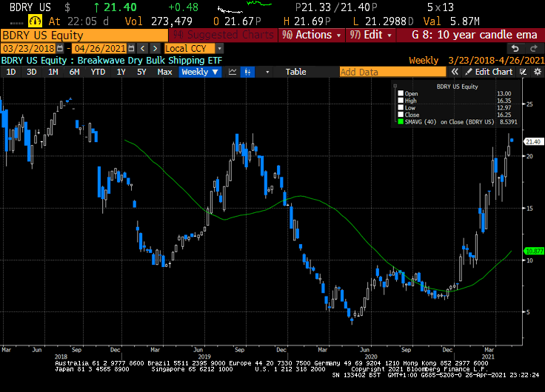The height and width of the screenshot is (392, 545).
Task: Open the Actions menu dropdown
Action: tap(312, 35)
